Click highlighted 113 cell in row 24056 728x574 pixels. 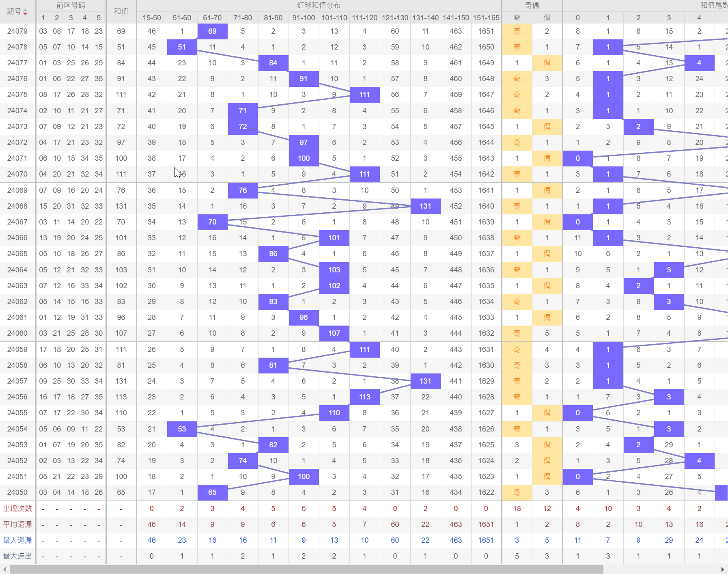364,397
